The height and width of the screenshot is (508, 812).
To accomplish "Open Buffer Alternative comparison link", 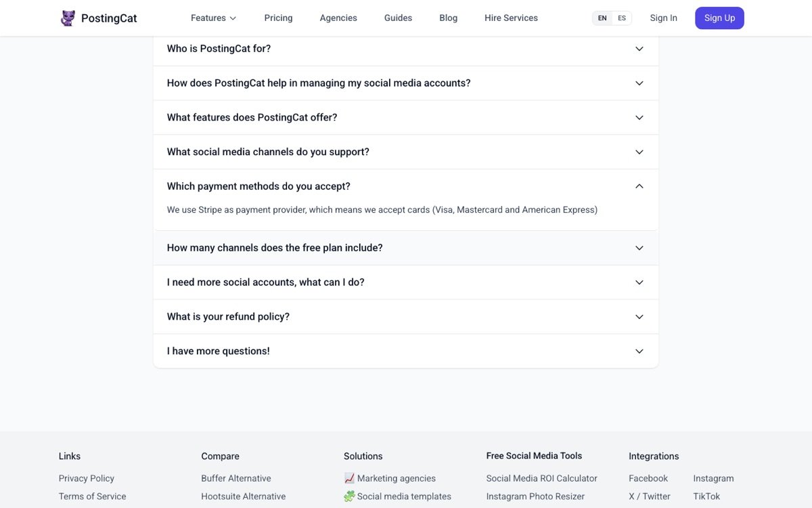I will click(x=236, y=478).
